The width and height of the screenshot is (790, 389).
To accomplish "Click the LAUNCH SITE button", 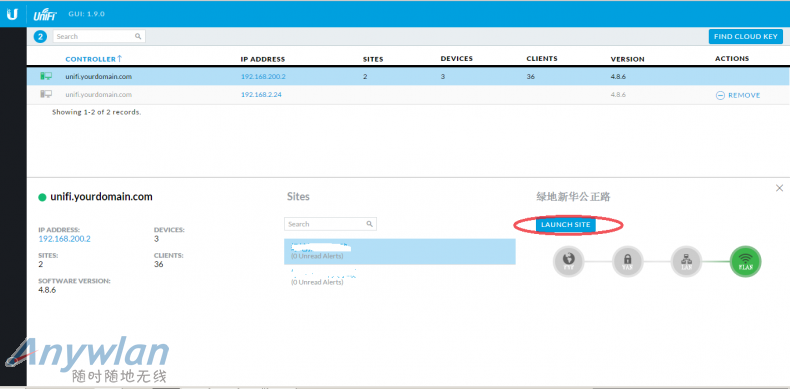I will pos(566,225).
